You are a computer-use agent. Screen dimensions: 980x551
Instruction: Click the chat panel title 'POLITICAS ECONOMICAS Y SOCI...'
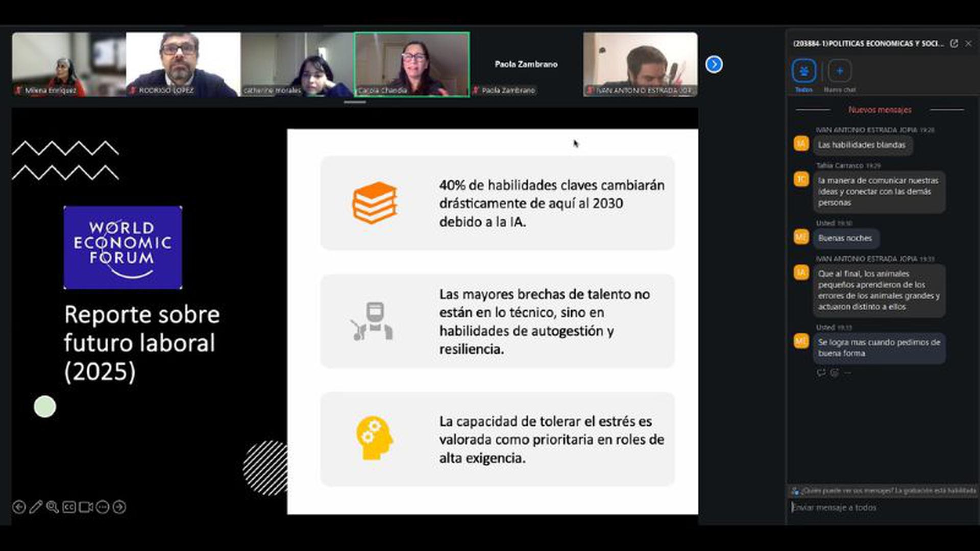pos(868,43)
